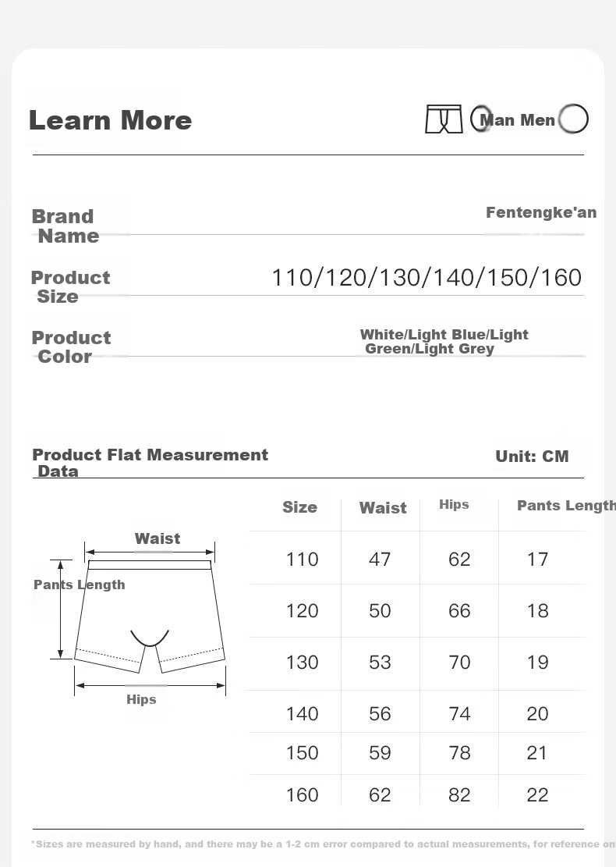Click the Fentengke'an brand name
The image size is (616, 867).
tap(541, 212)
